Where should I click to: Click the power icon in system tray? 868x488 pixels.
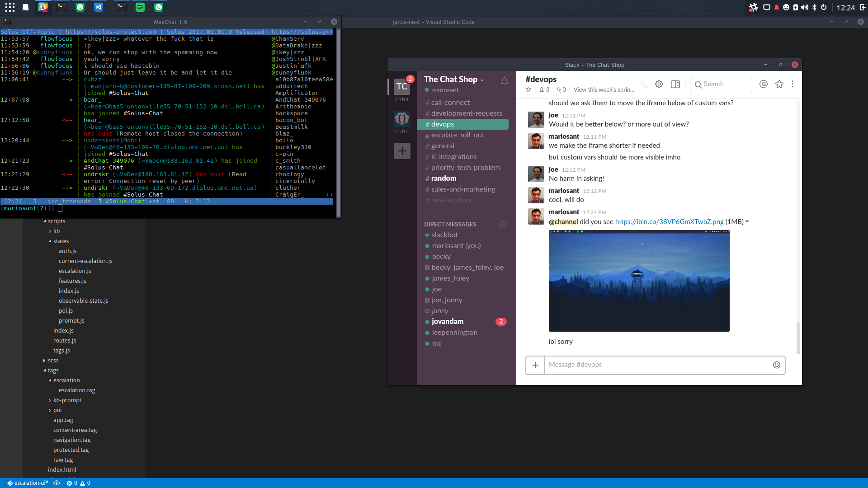[824, 7]
